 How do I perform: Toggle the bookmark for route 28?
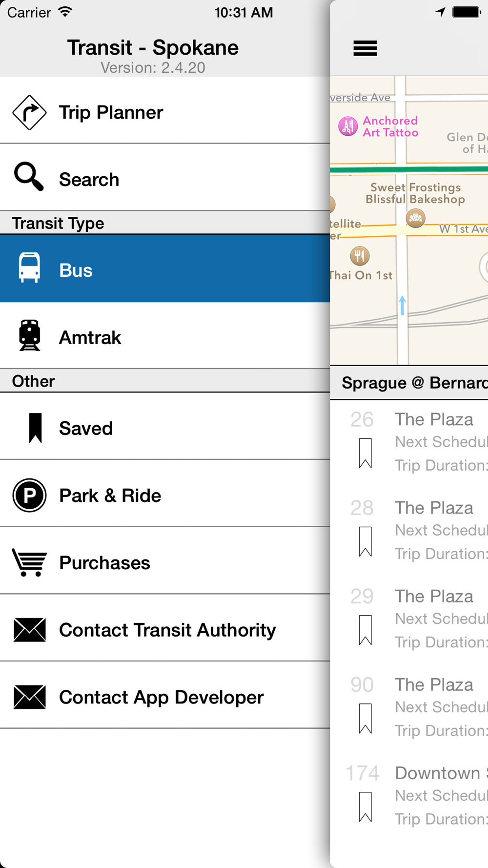365,541
